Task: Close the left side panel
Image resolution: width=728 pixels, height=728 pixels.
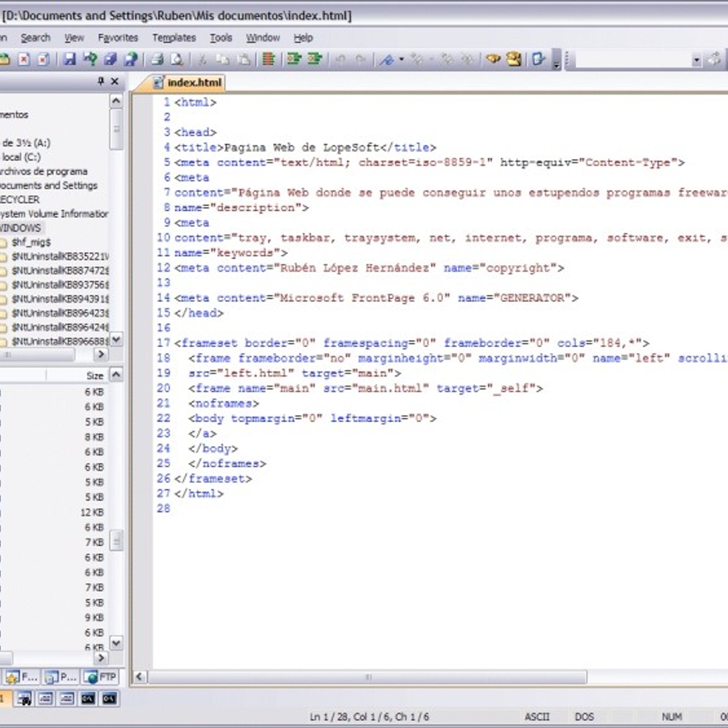Action: click(x=115, y=81)
